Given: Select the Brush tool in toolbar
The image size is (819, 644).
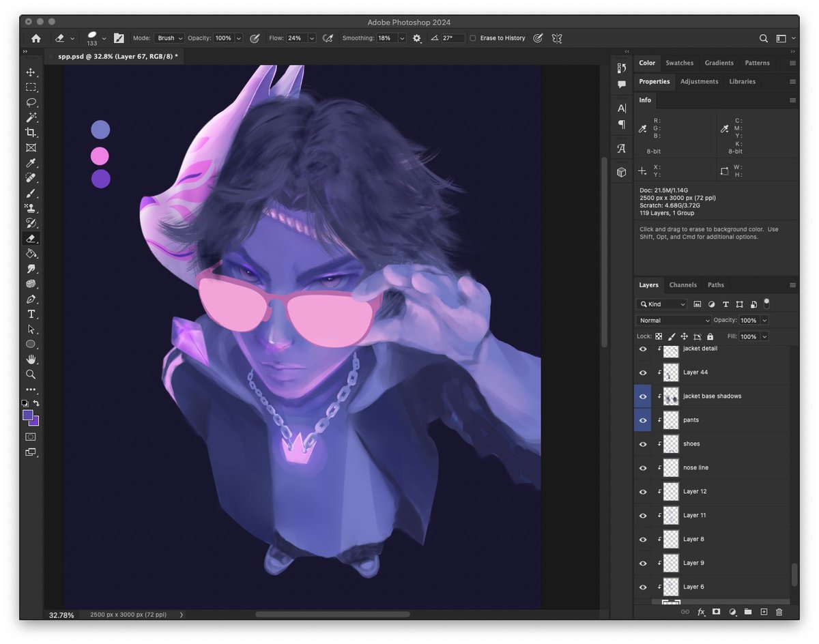Looking at the screenshot, I should [x=31, y=193].
